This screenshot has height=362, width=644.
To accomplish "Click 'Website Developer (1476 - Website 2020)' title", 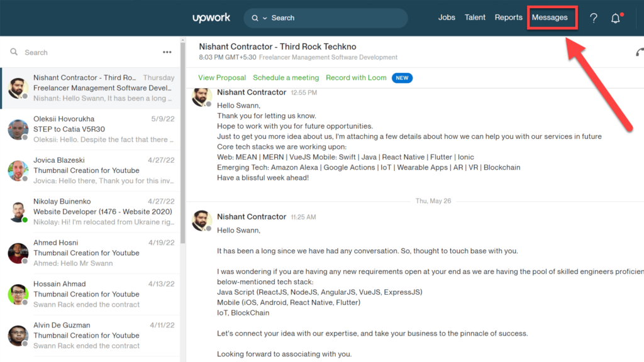I will tap(103, 212).
